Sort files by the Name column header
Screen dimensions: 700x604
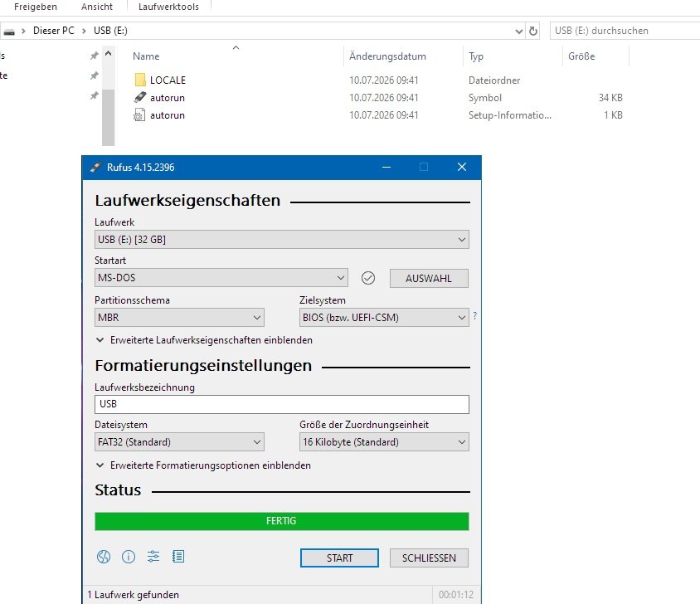pos(146,56)
